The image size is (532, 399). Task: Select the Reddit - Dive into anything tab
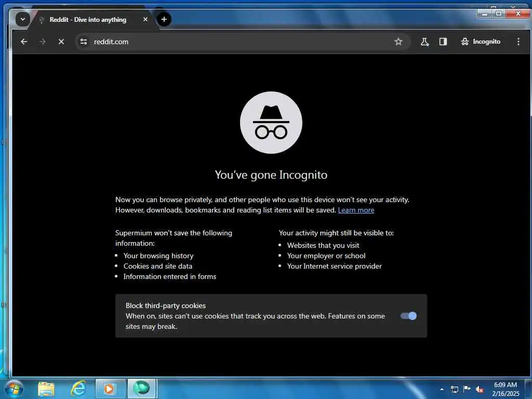[88, 20]
